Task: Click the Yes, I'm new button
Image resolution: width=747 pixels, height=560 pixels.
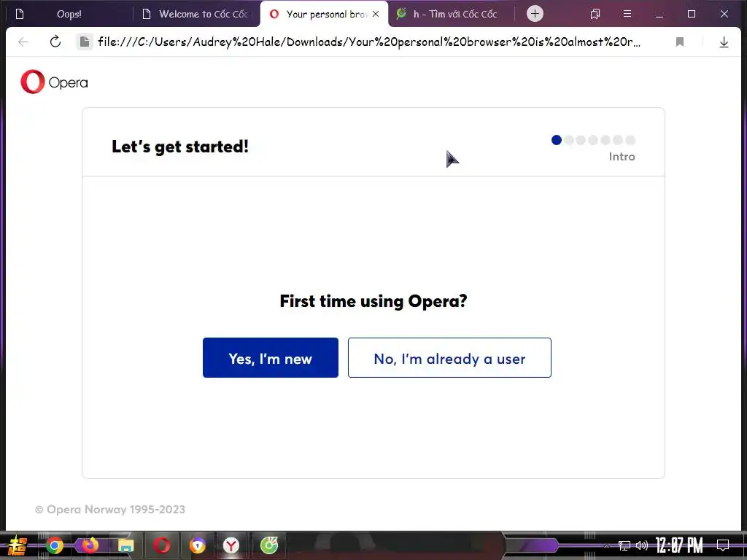Action: (270, 357)
